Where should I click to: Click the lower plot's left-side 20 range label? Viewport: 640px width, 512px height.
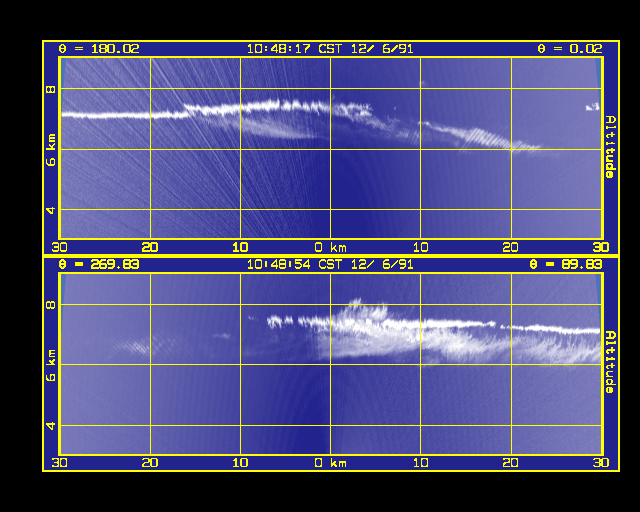[150, 463]
